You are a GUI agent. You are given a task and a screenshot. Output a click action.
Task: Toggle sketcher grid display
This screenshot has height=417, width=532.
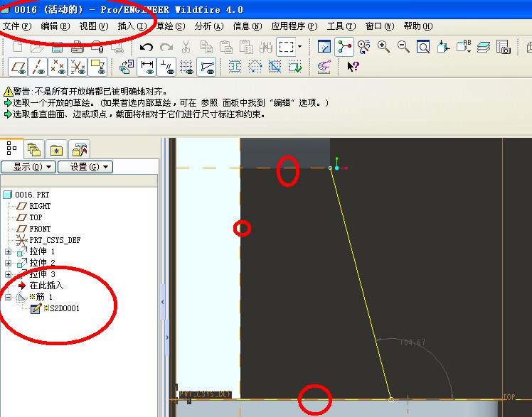coord(186,67)
